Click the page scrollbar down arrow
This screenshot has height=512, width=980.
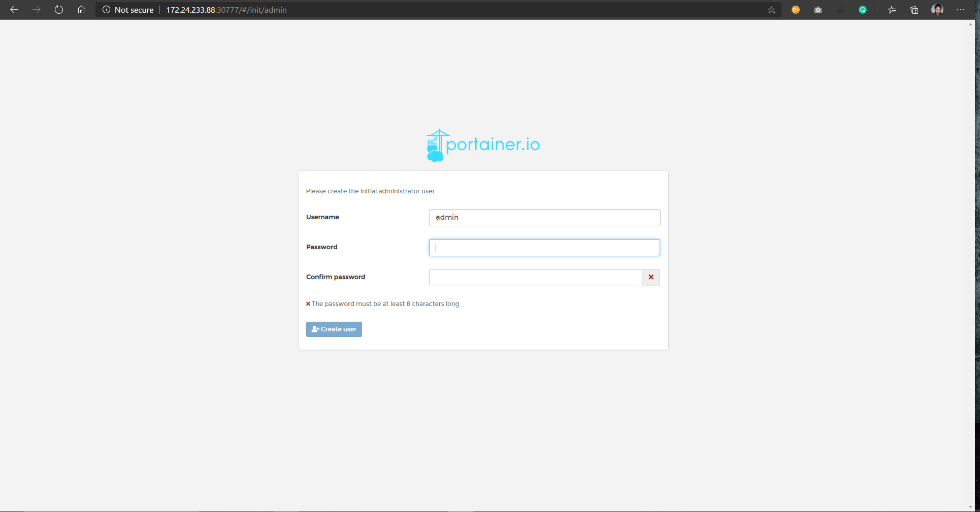(x=971, y=506)
